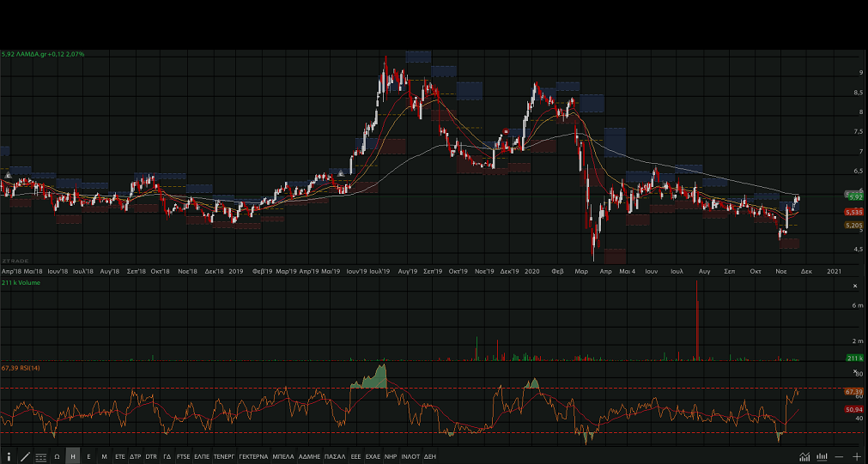Switch to the M timeframe

(x=104, y=456)
